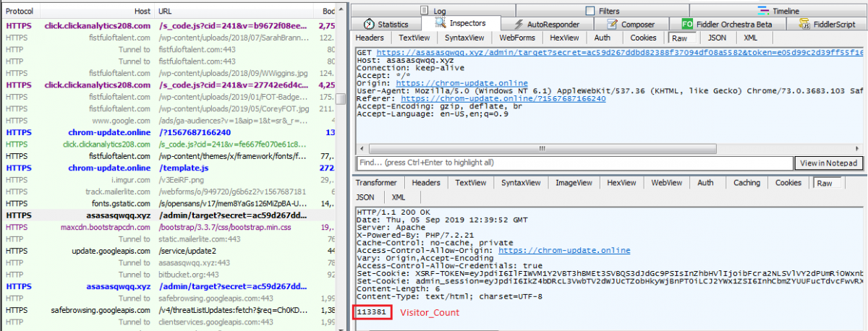Select response inspector JSON tab
Viewport: 868px width, 331px height.
[x=365, y=197]
